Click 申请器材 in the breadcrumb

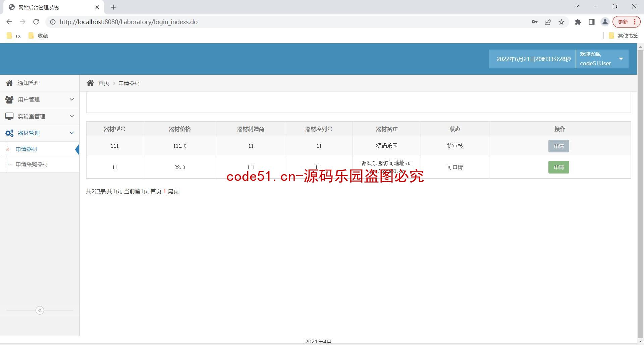pyautogui.click(x=129, y=83)
